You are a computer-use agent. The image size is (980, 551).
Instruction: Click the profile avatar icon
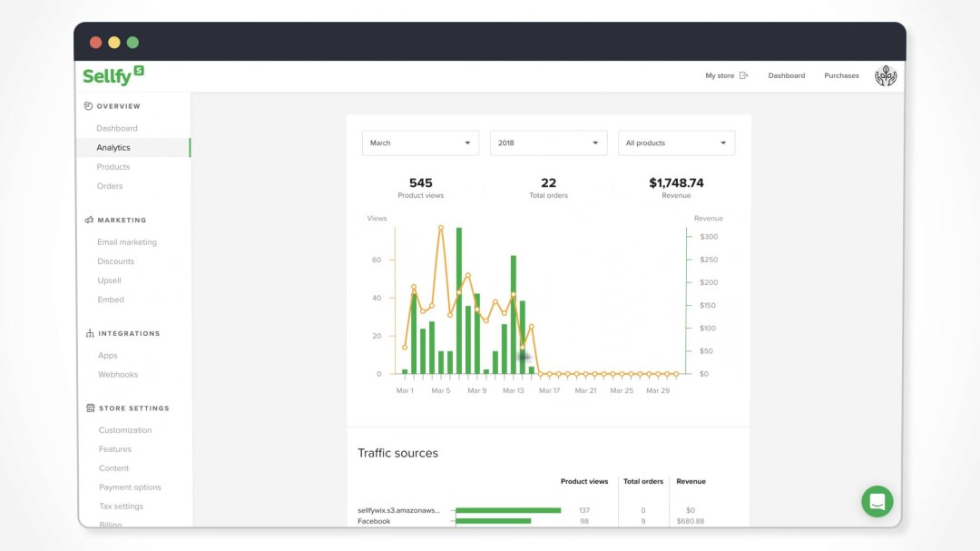coord(885,75)
